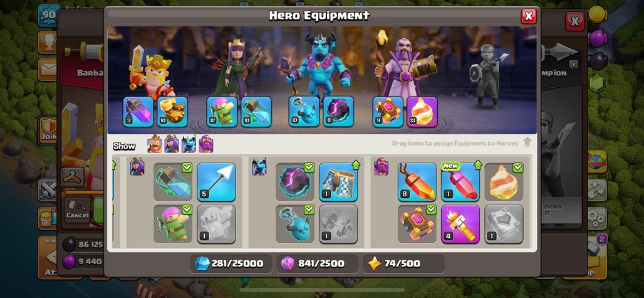The width and height of the screenshot is (644, 298).
Task: Close the Hero Equipment window
Action: tap(529, 16)
